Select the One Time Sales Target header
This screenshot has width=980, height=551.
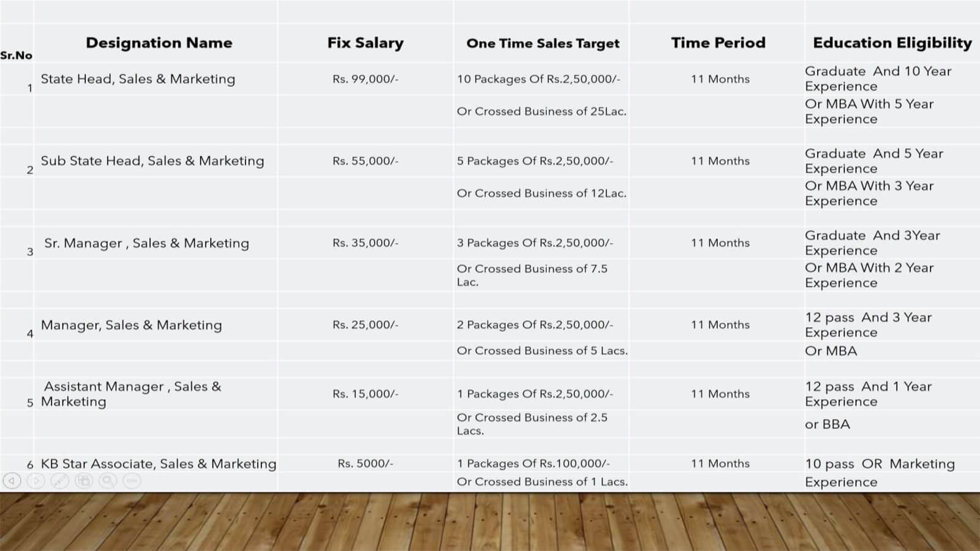click(x=543, y=43)
